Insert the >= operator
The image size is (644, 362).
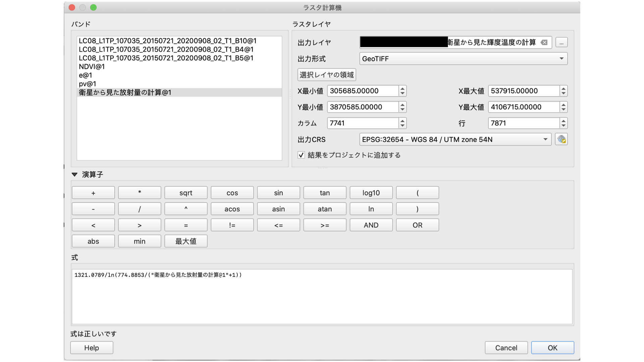pyautogui.click(x=325, y=225)
